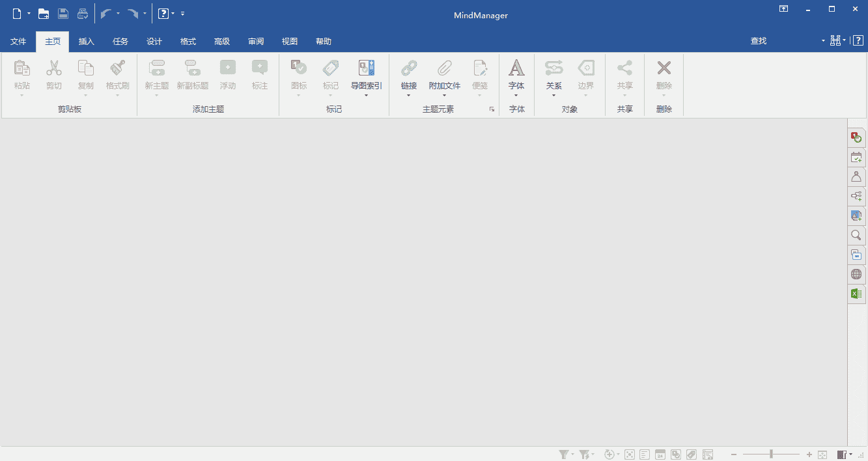Click the 字体 font icon in ribbon
Screen dimensions: 868x461
point(516,68)
